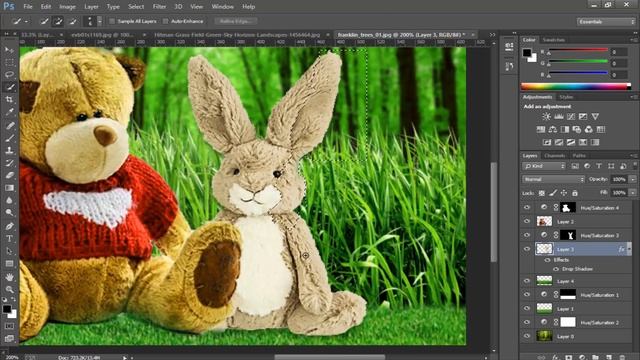This screenshot has width=640, height=360.
Task: Select the Clone Stamp tool
Action: tap(9, 150)
